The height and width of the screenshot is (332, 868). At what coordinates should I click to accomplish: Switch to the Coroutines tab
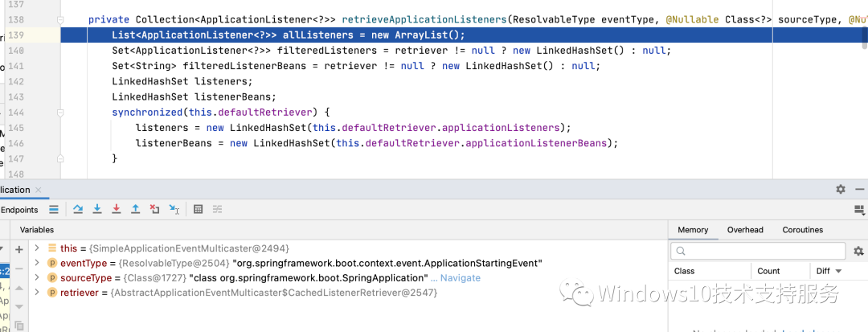coord(803,230)
